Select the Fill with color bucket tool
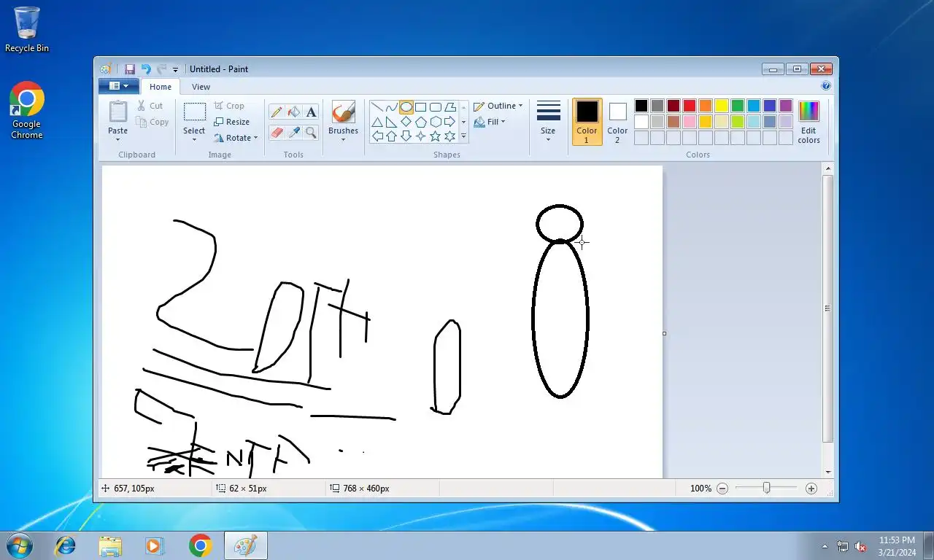Viewport: 934px width, 560px height. 294,112
